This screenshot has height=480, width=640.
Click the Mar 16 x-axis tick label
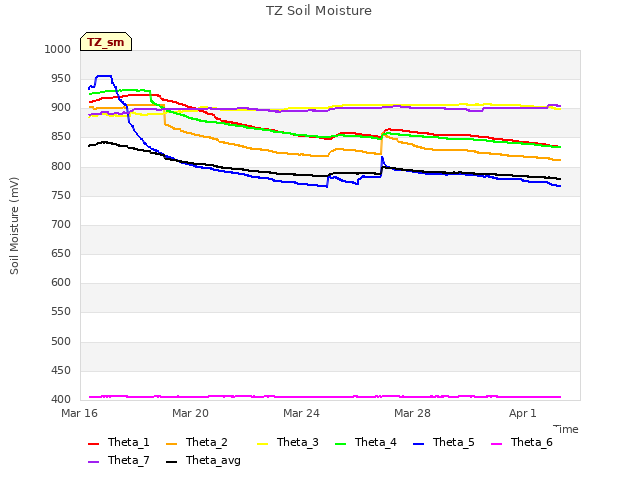[80, 413]
